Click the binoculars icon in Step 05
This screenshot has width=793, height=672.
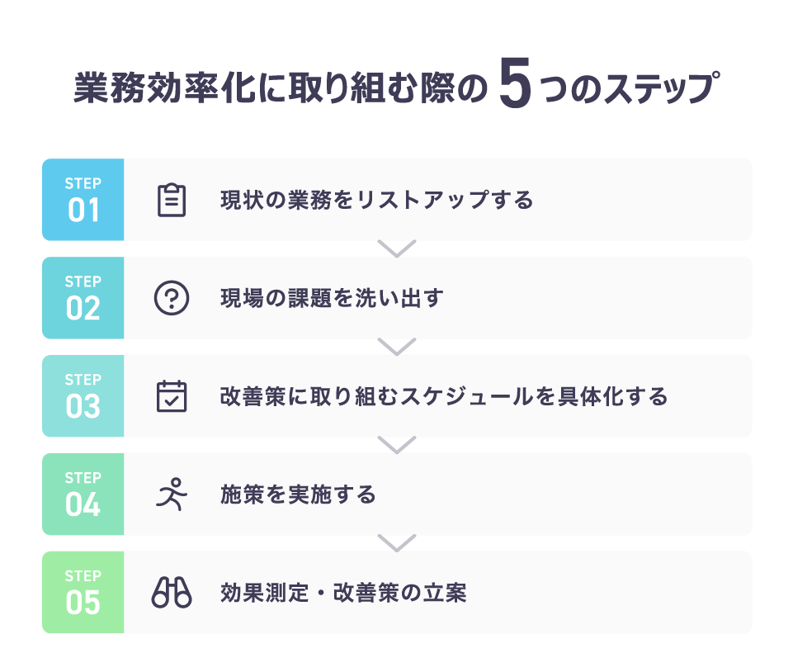click(172, 592)
